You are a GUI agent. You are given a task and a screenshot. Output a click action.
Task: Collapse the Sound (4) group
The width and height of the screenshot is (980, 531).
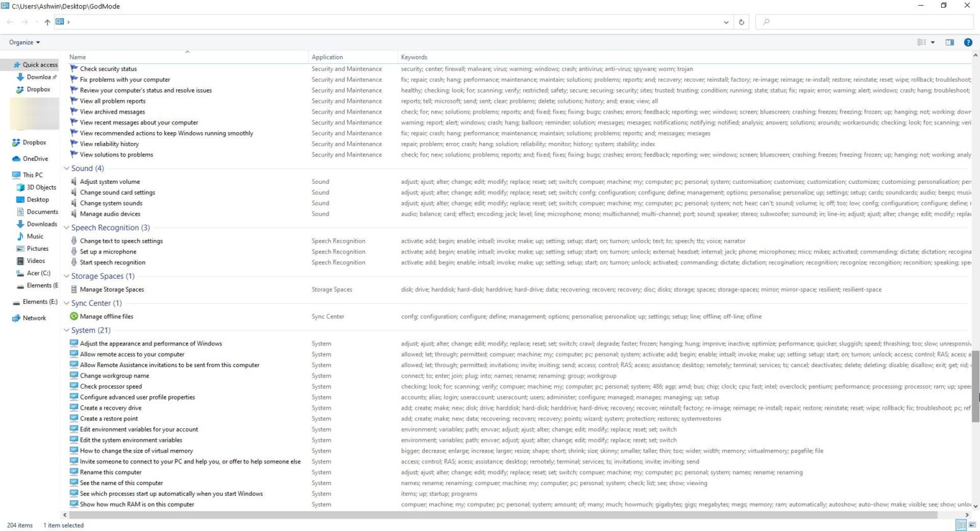pos(66,168)
